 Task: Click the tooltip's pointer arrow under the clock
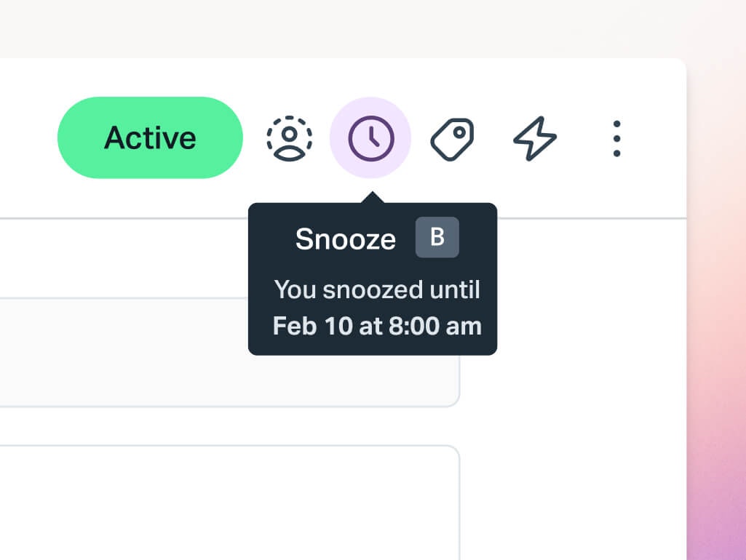point(372,198)
